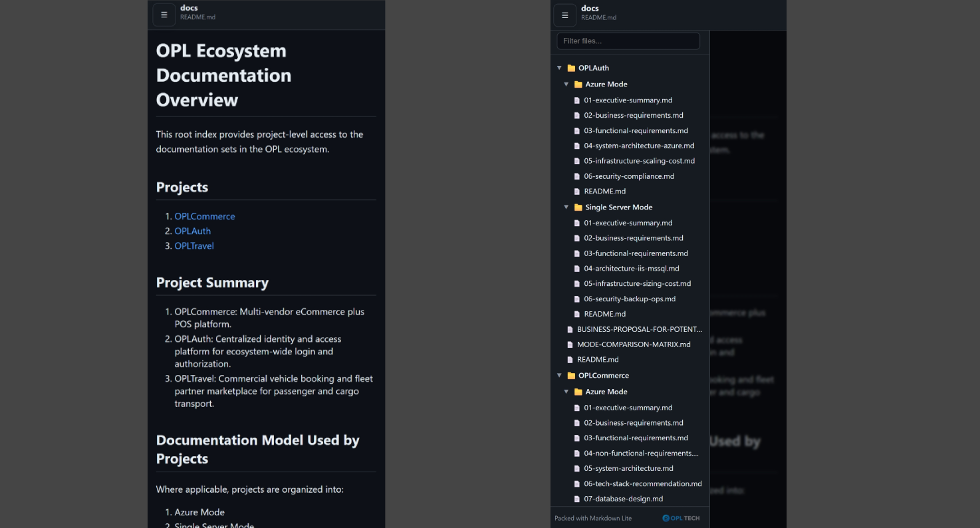Open the OPLTravel link under Projects
The height and width of the screenshot is (528, 980).
(x=193, y=245)
